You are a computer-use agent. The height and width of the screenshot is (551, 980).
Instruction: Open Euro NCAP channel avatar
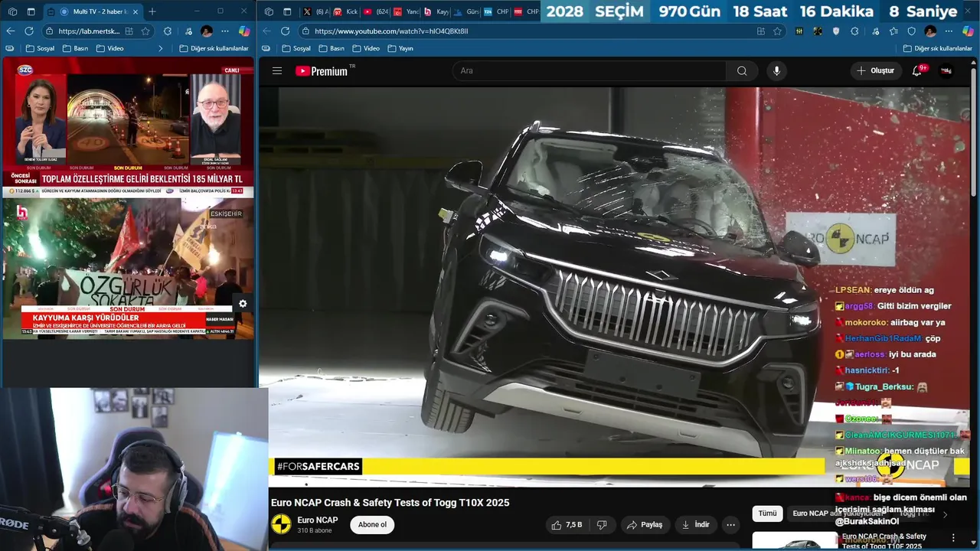pyautogui.click(x=282, y=524)
